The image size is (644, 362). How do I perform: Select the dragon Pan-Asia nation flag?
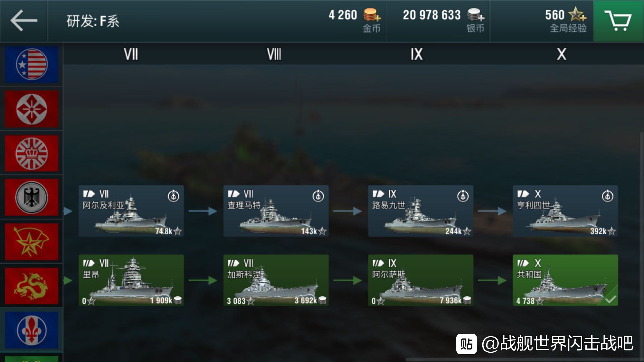pos(32,286)
